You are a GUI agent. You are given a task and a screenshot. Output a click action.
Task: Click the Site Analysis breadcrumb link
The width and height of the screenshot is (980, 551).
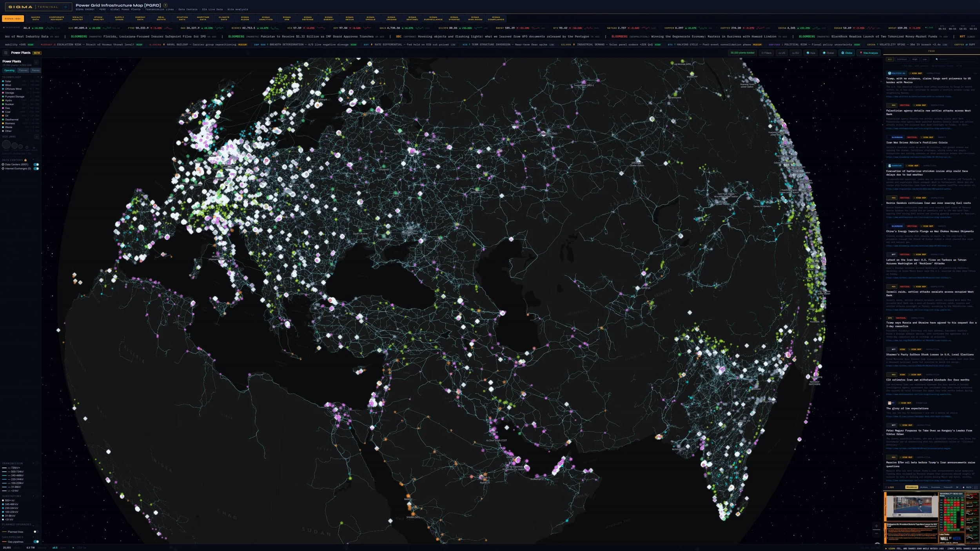coord(238,9)
